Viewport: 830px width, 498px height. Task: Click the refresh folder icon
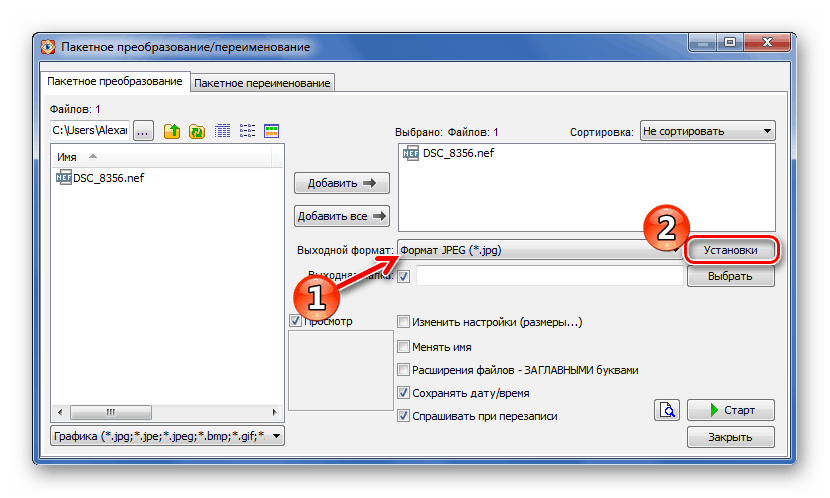pyautogui.click(x=196, y=131)
